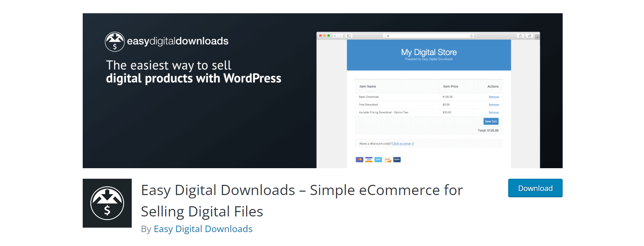Click the mockup browser address bar
644x246 pixels.
pos(429,36)
